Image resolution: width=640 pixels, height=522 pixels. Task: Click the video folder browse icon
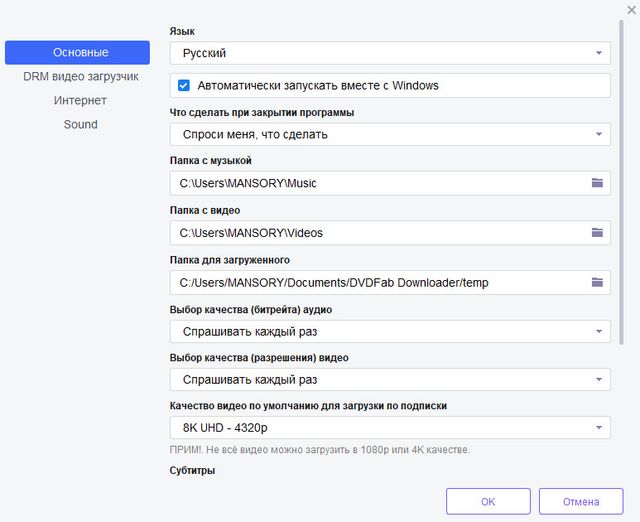point(597,233)
